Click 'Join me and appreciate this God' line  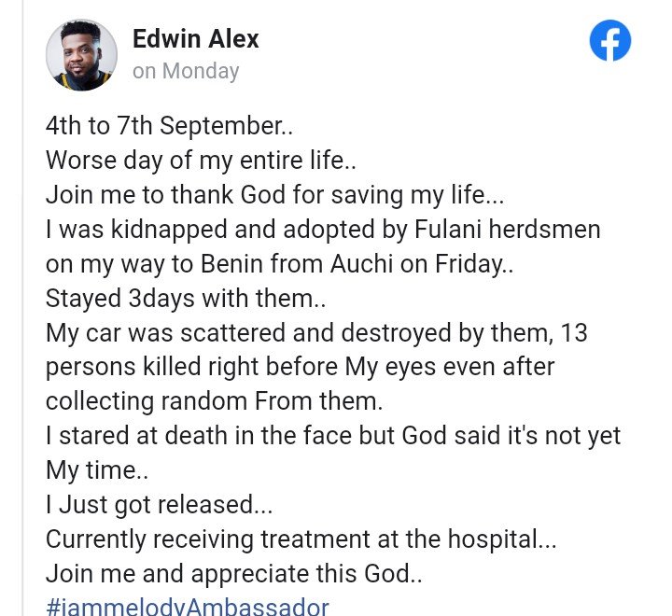point(233,574)
